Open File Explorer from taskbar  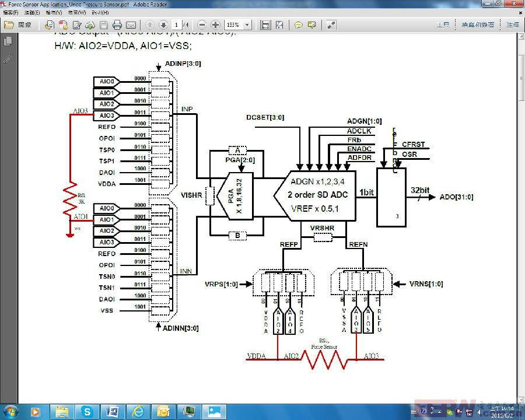tap(62, 412)
